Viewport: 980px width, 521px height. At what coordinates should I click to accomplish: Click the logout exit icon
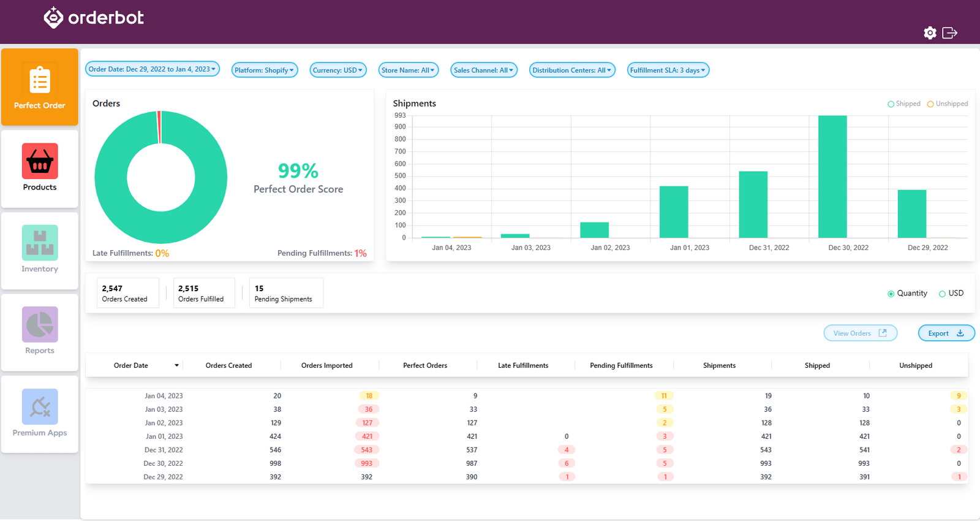point(949,33)
